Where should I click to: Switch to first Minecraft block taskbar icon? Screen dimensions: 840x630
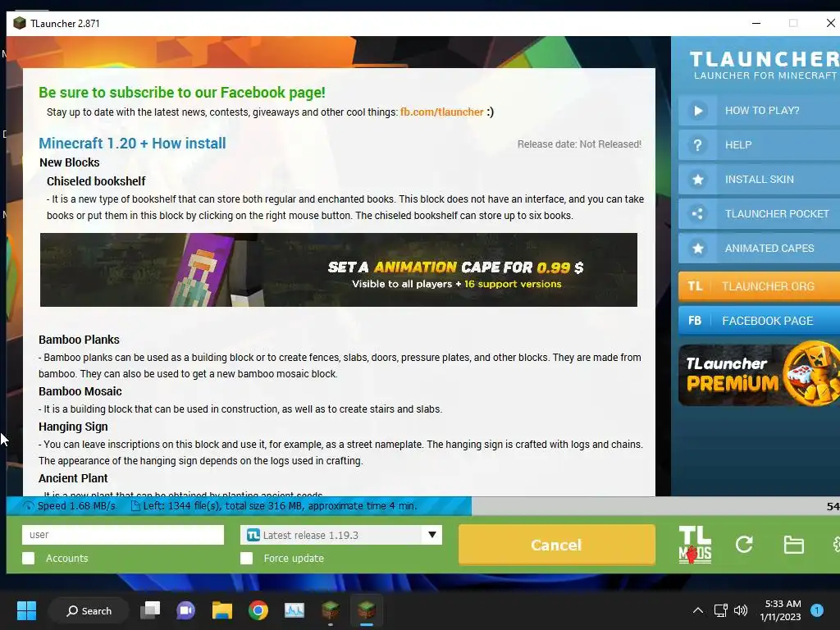point(330,610)
